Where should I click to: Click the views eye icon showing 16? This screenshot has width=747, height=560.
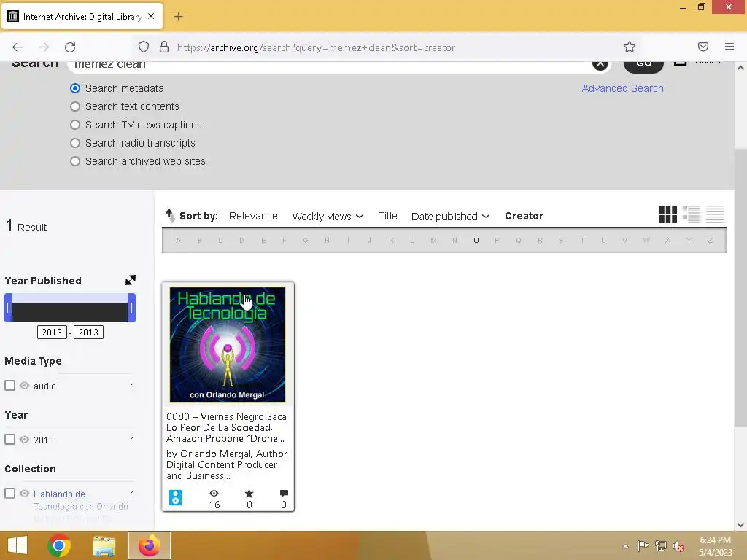(214, 494)
